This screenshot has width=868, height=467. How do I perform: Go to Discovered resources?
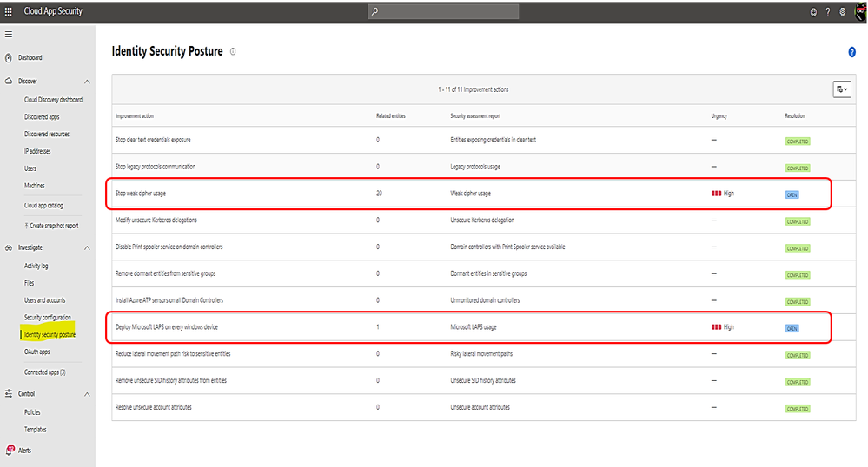point(47,134)
